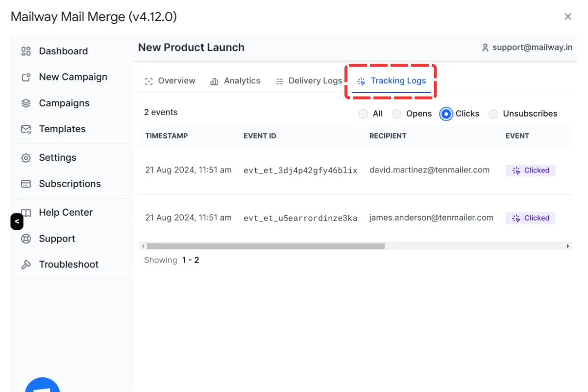Keep Clicks filter selected
Image resolution: width=588 pixels, height=392 pixels.
[446, 113]
